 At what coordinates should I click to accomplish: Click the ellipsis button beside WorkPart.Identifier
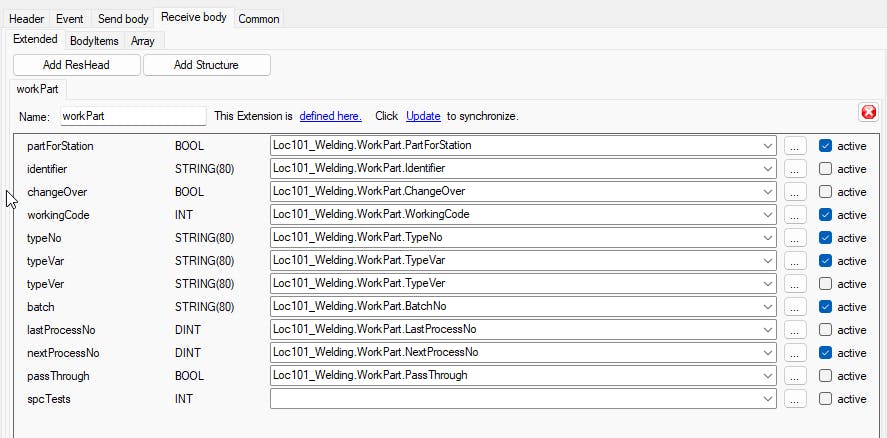[x=795, y=169]
